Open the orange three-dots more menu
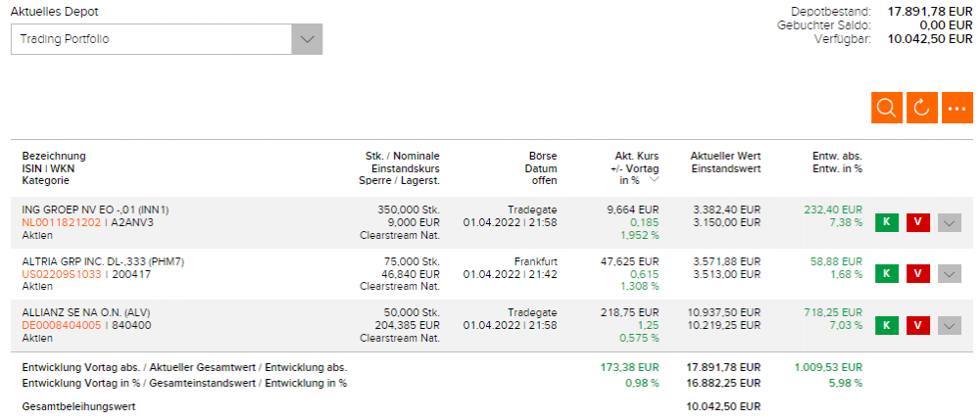This screenshot has width=980, height=420. pyautogui.click(x=956, y=108)
